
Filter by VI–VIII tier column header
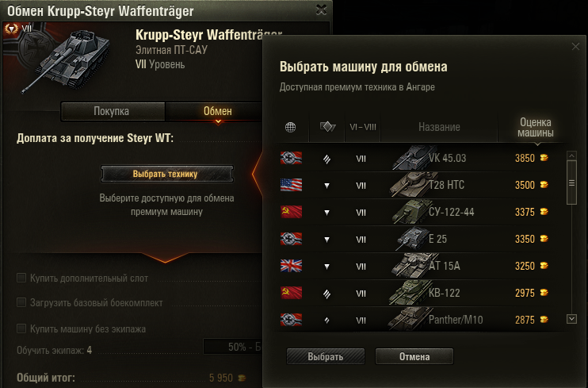pyautogui.click(x=363, y=127)
